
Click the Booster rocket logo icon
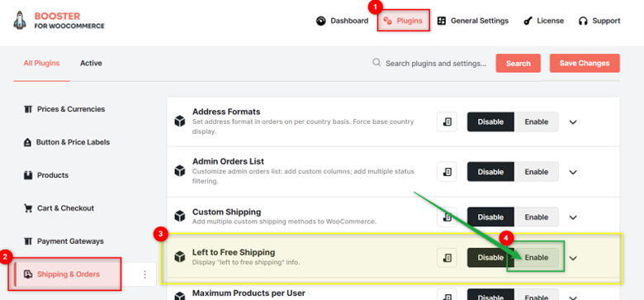coord(19,20)
